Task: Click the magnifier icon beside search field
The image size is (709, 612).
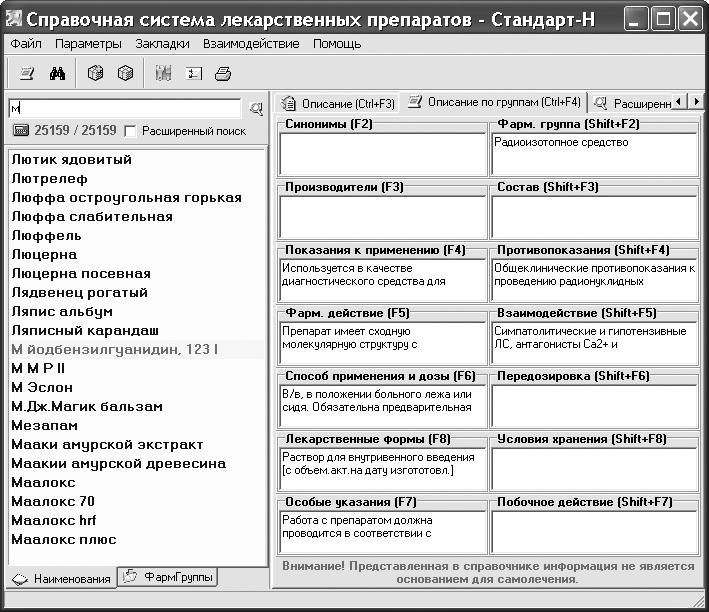Action: click(256, 108)
